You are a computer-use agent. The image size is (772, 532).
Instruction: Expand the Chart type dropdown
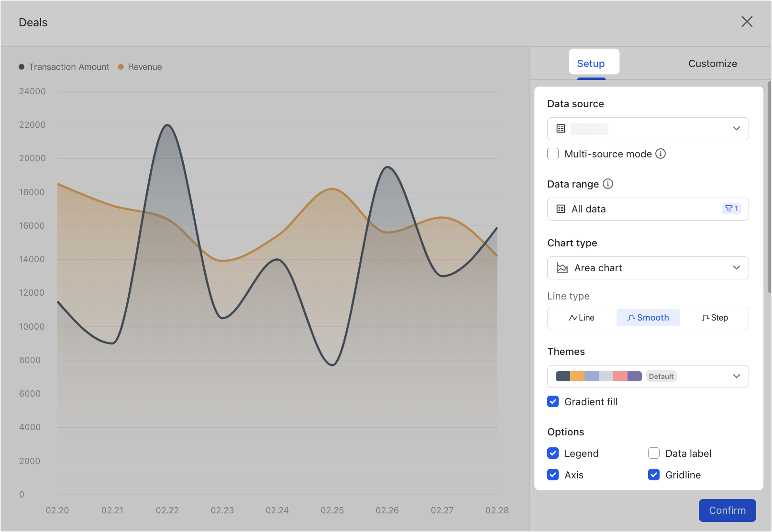pyautogui.click(x=736, y=267)
